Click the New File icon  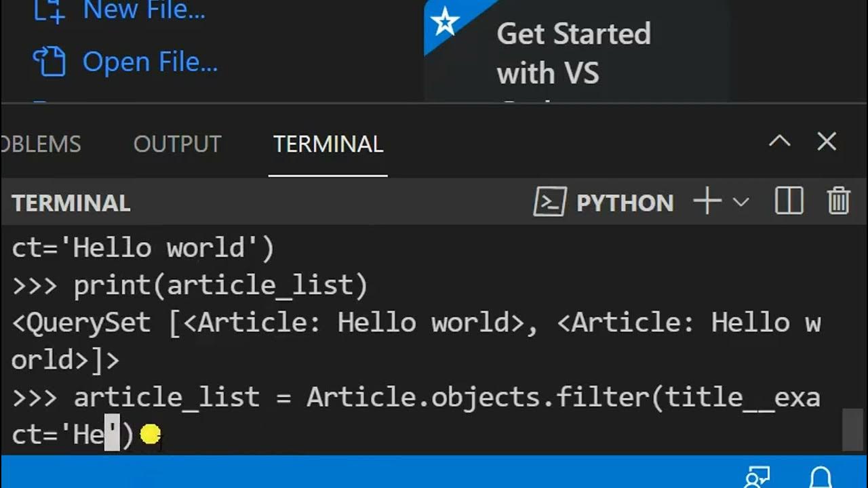coord(49,11)
